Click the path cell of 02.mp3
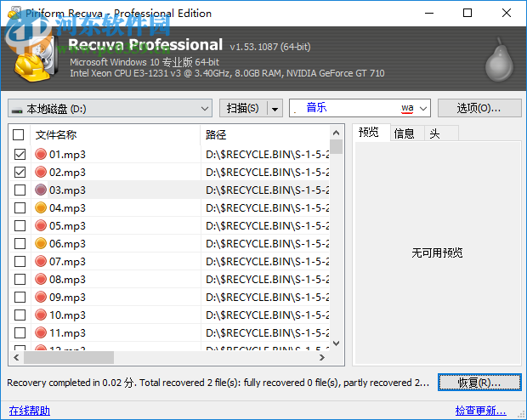 click(x=265, y=173)
